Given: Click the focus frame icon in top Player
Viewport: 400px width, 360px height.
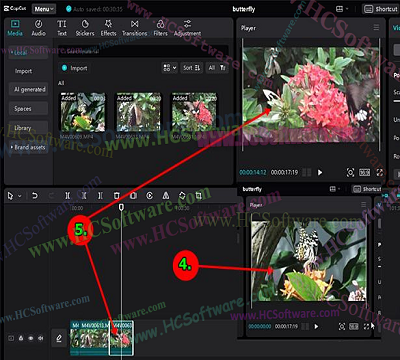Looking at the screenshot, I should pyautogui.click(x=350, y=172).
